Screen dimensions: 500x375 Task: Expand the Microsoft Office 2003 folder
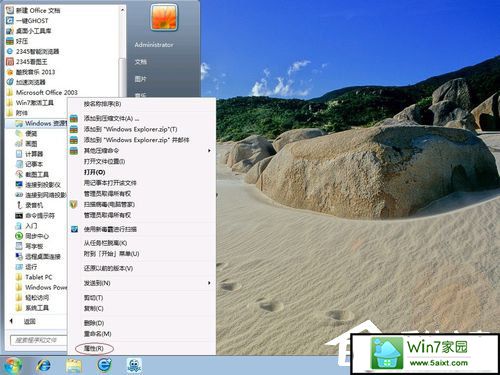click(42, 92)
